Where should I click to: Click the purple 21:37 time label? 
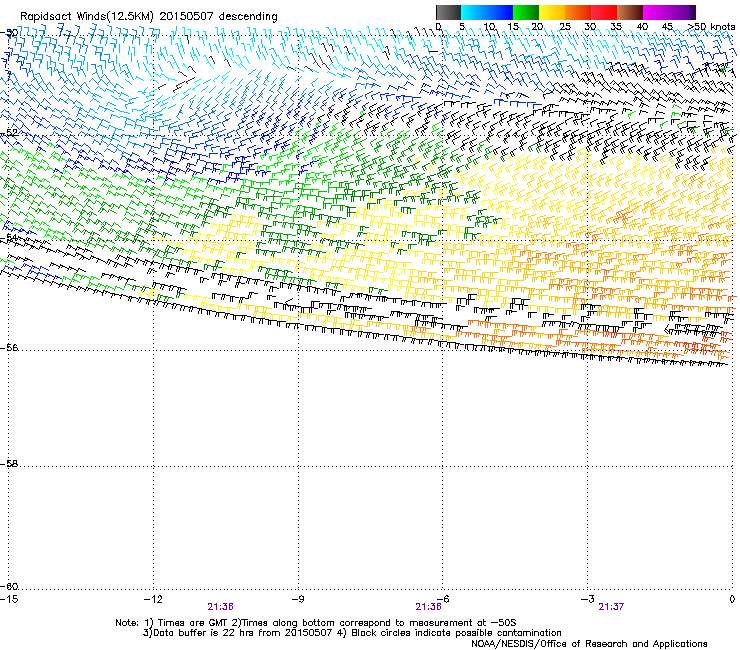(x=611, y=607)
